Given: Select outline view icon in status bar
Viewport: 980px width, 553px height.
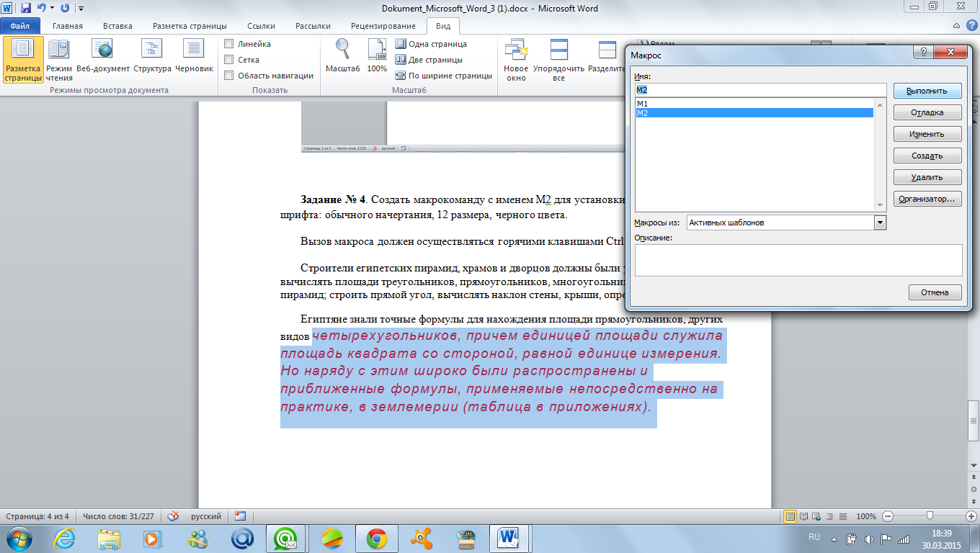Looking at the screenshot, I should [829, 516].
